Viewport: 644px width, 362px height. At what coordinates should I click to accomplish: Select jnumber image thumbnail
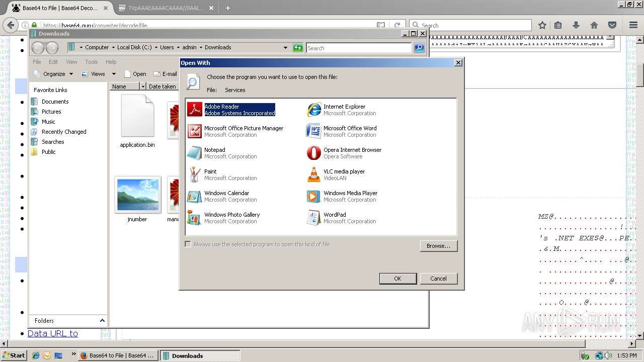[x=137, y=195]
